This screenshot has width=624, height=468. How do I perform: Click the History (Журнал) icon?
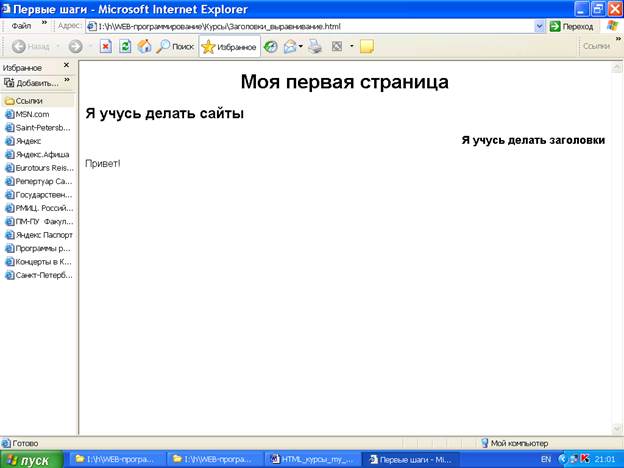click(x=271, y=46)
